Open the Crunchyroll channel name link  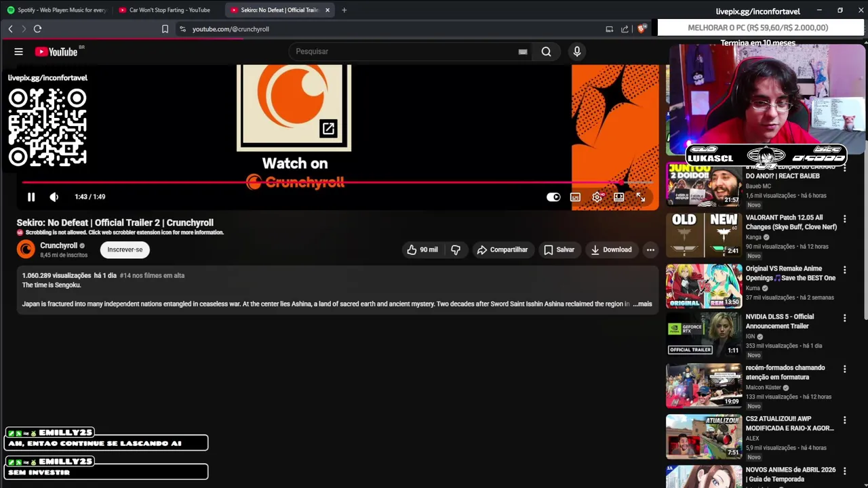[x=58, y=245]
